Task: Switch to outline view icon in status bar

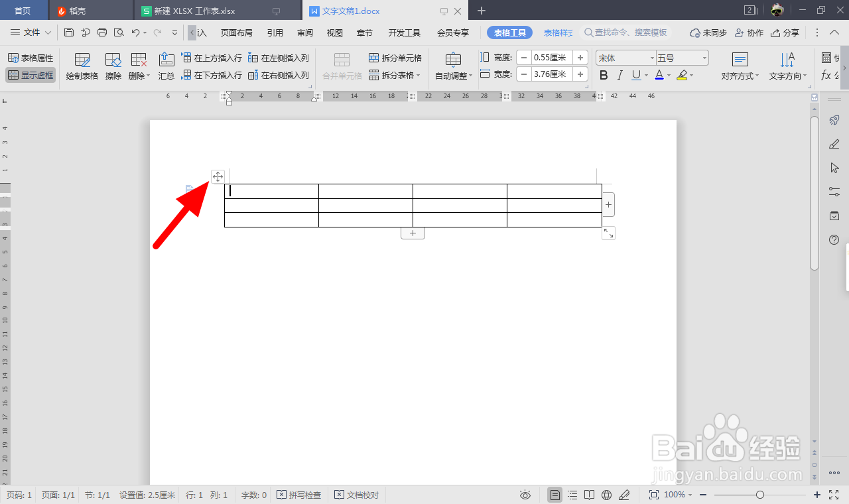Action: [x=572, y=495]
